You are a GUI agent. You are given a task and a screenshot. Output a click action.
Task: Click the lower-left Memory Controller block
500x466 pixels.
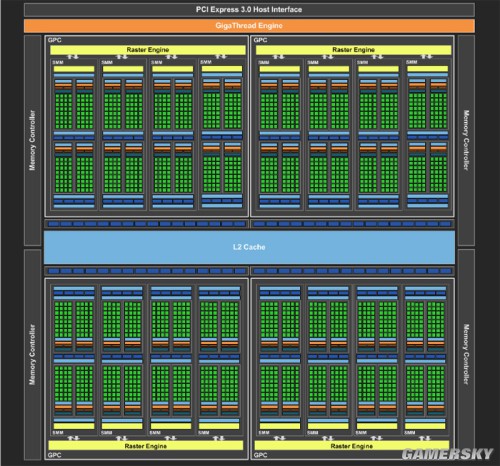tap(33, 354)
